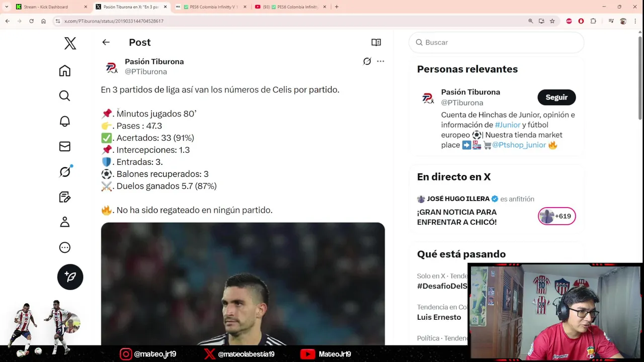Open a new browser tab
Viewport: 644px width, 362px height.
[337, 7]
